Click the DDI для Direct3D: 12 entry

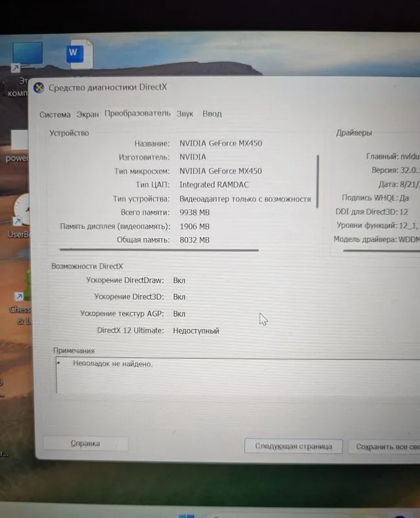click(371, 212)
